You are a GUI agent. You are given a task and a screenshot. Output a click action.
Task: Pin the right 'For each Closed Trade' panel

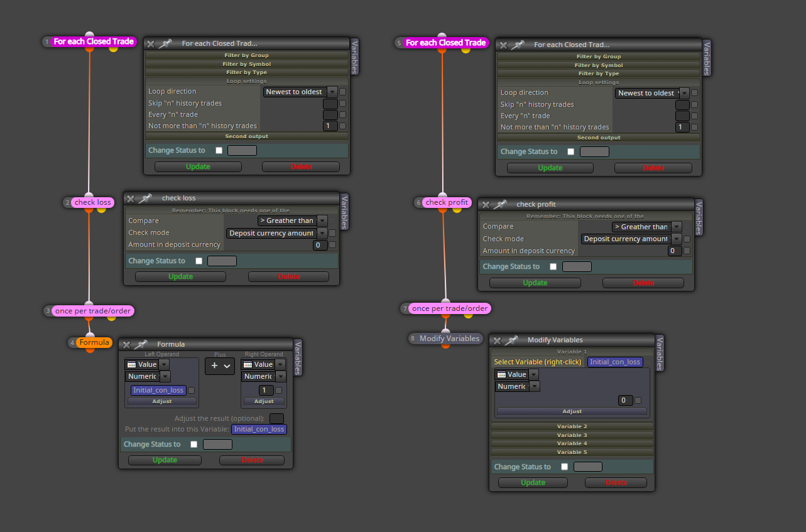coord(518,45)
